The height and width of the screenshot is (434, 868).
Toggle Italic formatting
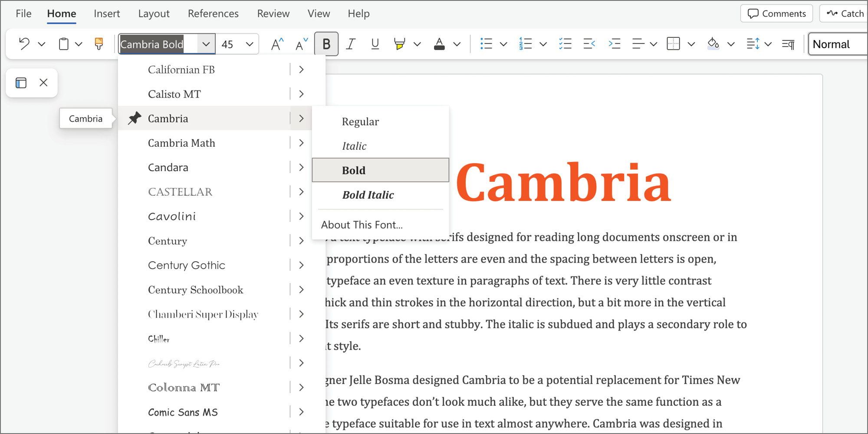pyautogui.click(x=350, y=44)
